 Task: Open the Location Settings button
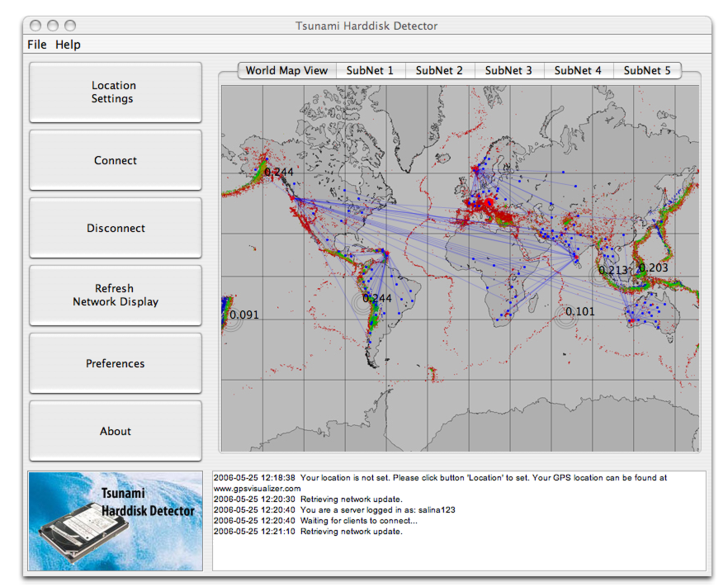pos(115,92)
